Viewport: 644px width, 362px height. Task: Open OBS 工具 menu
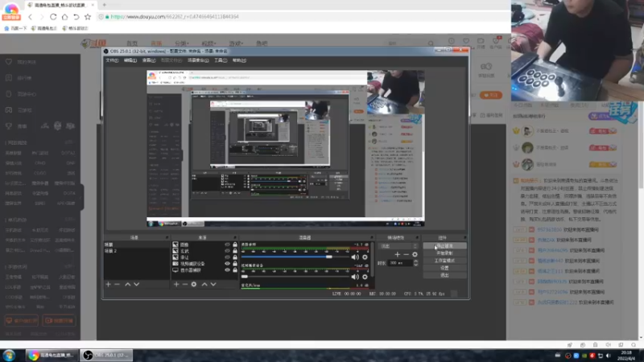221,60
